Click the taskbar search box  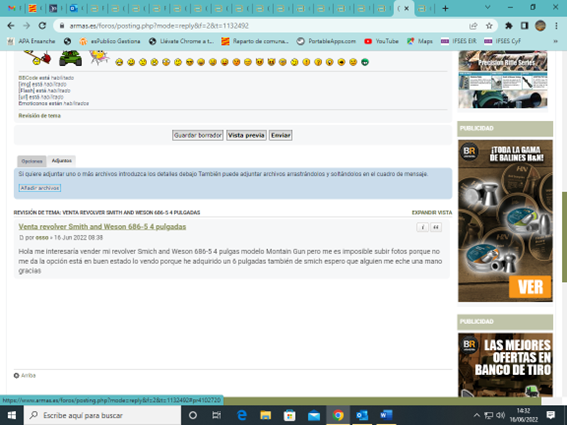[102, 415]
